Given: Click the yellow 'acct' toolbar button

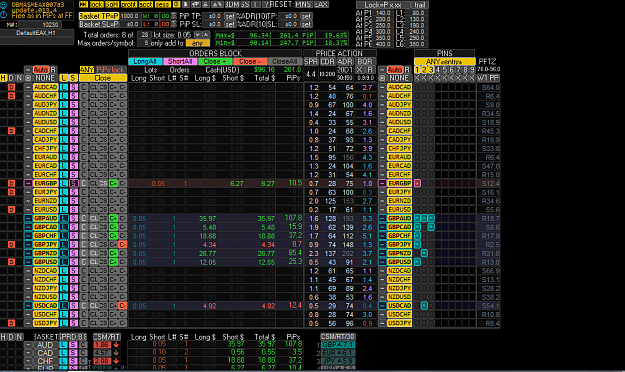Looking at the screenshot, I should coord(146,4).
